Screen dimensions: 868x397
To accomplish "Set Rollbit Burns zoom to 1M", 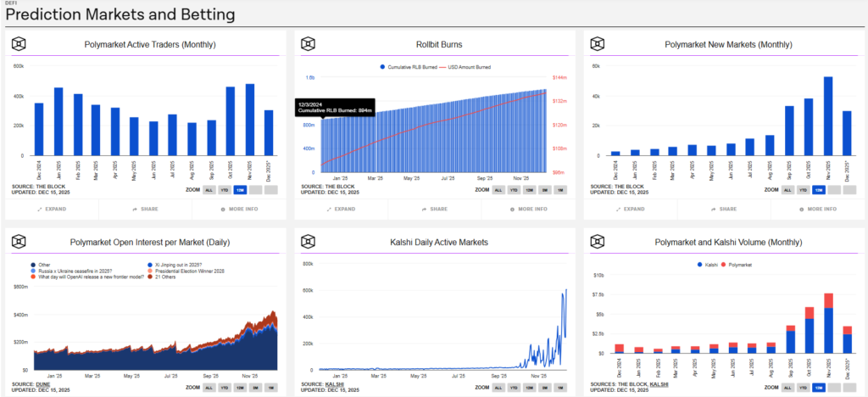I will coord(560,190).
